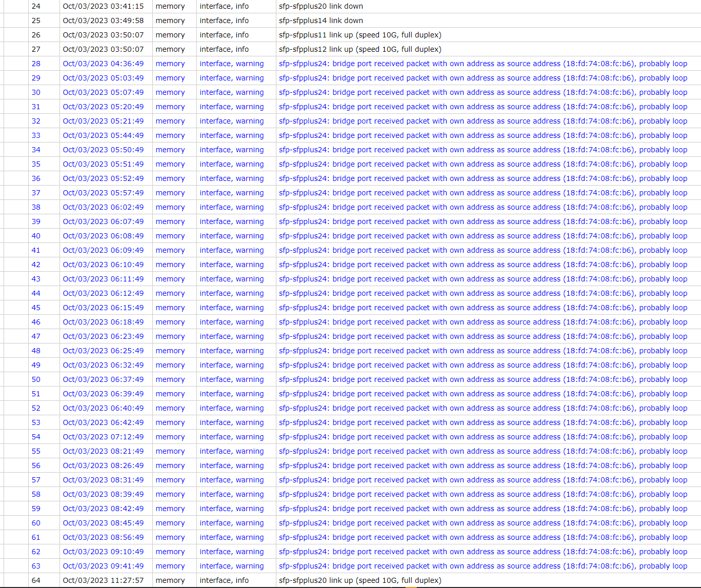701x588 pixels.
Task: Select the sfp-sfpplus20 link up entry
Action: click(x=359, y=580)
